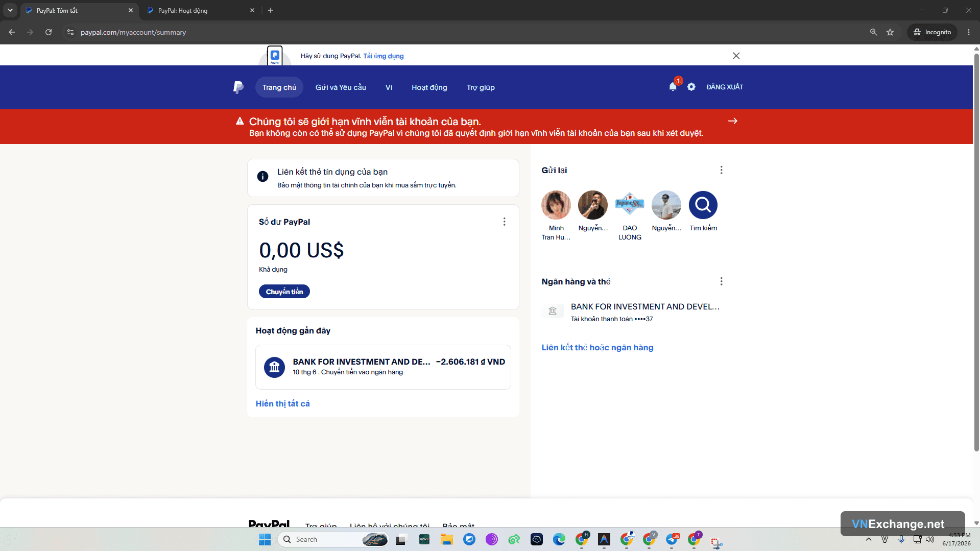Click the bank building icon under Ngân hàng và thẻ
Image resolution: width=980 pixels, height=551 pixels.
(x=553, y=311)
